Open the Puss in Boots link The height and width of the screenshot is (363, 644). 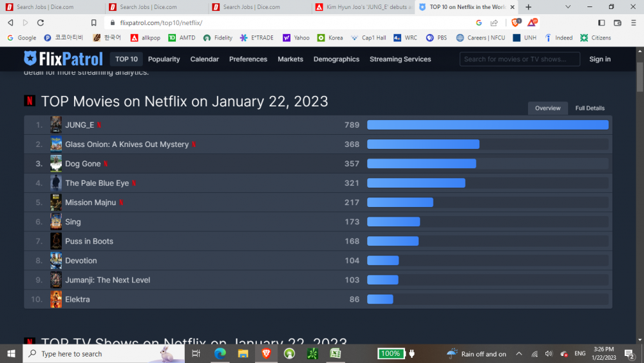point(89,241)
